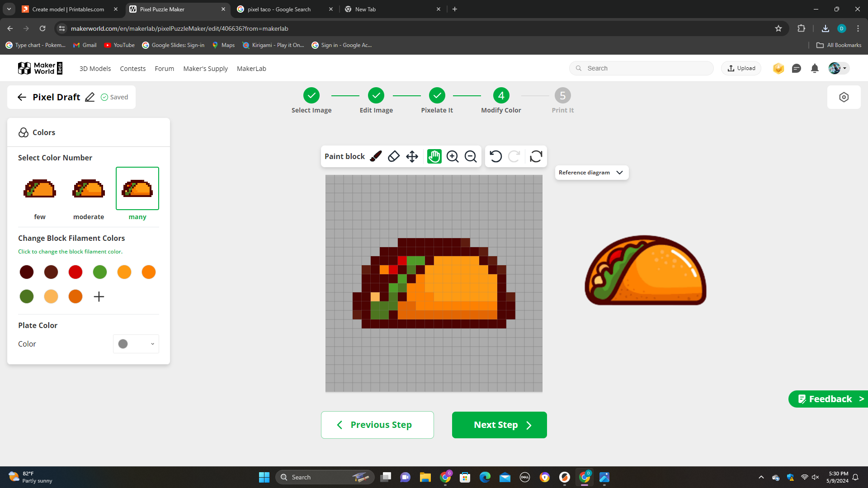Activate the Hand pan tool

434,156
